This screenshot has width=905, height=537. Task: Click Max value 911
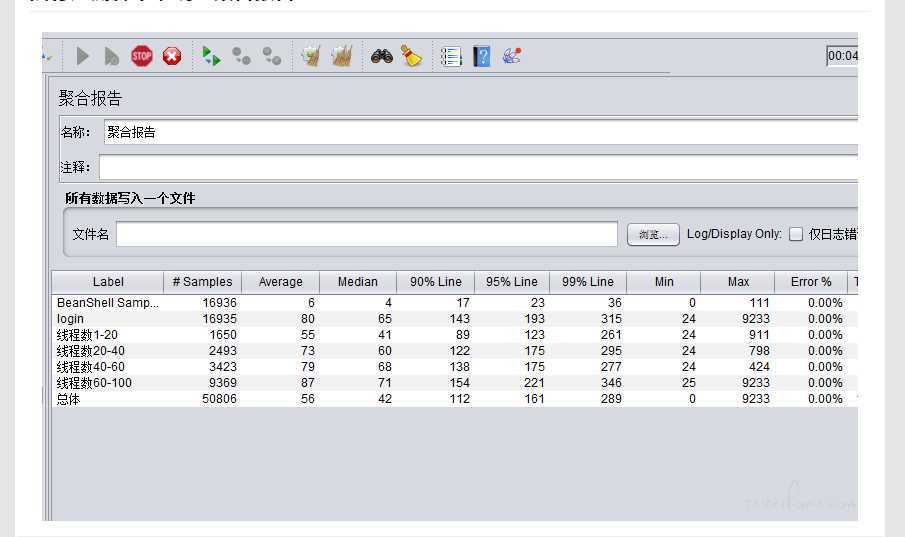point(759,335)
